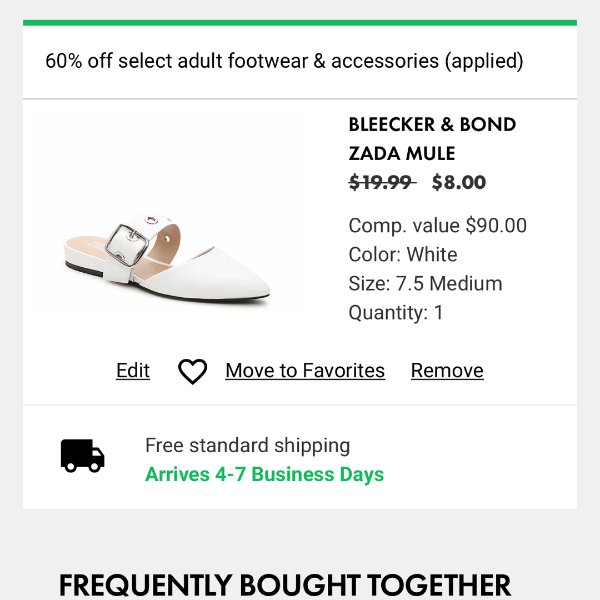Click the Color: White detail
The height and width of the screenshot is (600, 600).
click(x=403, y=254)
